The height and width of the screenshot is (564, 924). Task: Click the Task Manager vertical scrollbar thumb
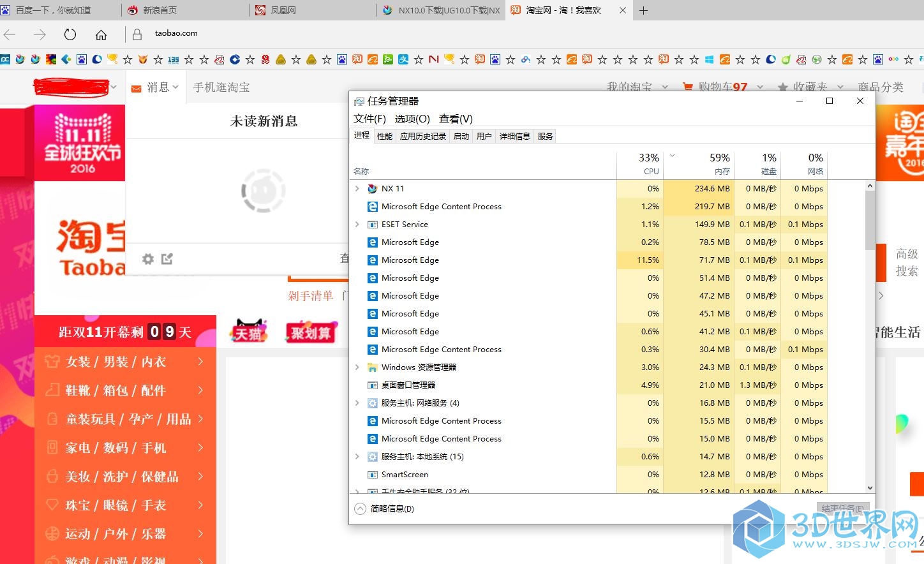click(x=870, y=220)
